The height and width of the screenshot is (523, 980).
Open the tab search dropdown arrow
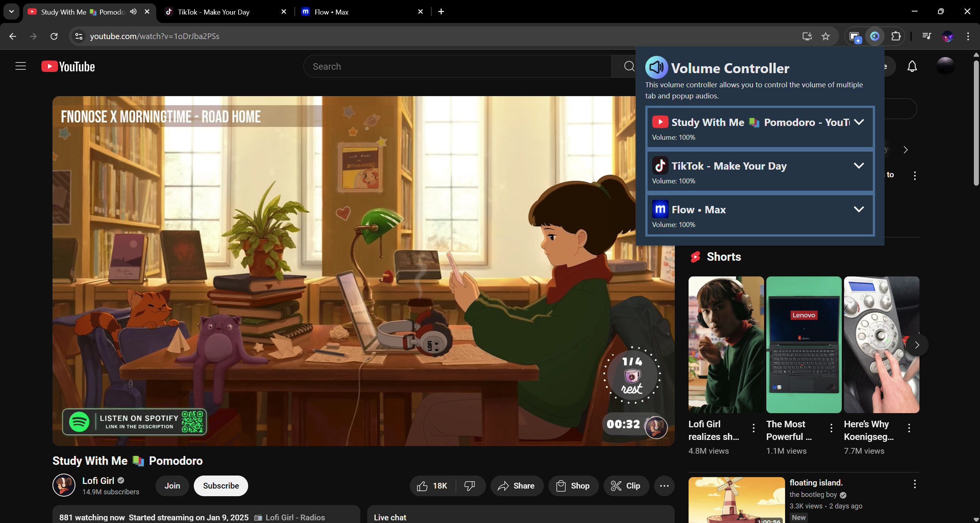(11, 11)
